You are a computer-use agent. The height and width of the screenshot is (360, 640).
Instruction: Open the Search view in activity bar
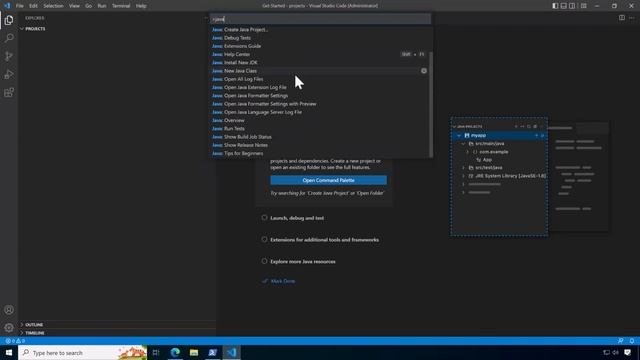click(x=9, y=38)
